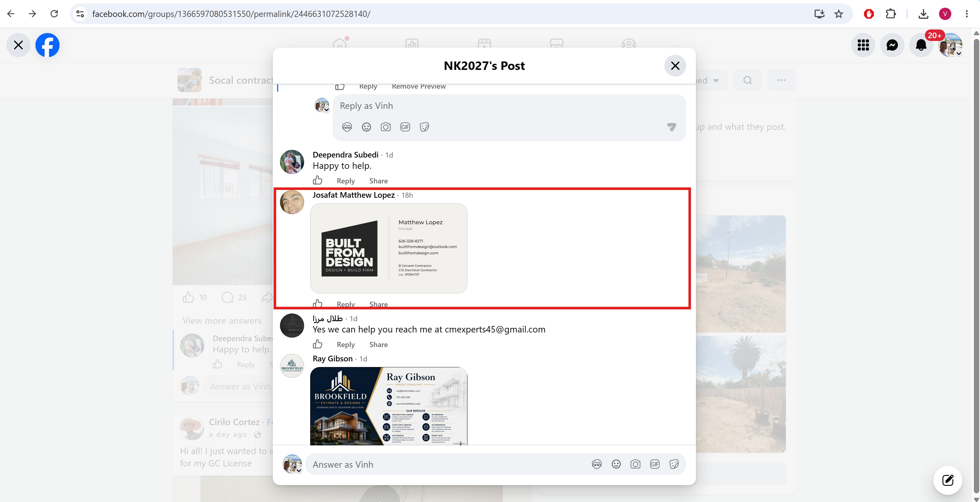
Task: Show browser downloads
Action: (x=923, y=14)
